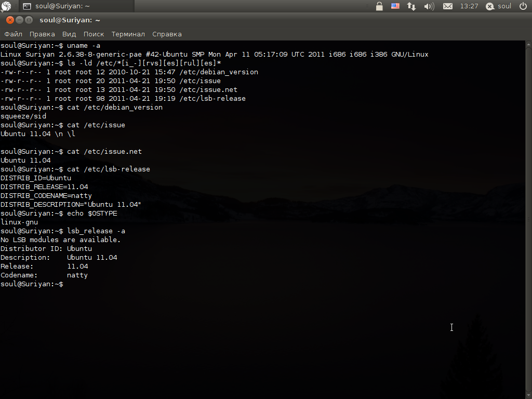Click the sound volume speaker icon
Image resolution: width=532 pixels, height=399 pixels.
429,6
